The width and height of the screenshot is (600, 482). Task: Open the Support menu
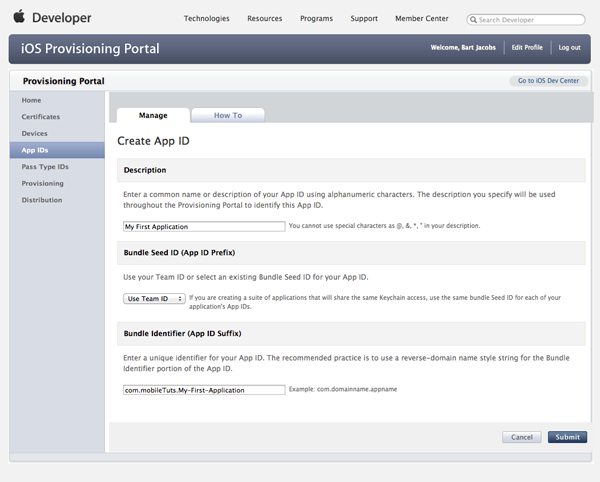click(364, 18)
